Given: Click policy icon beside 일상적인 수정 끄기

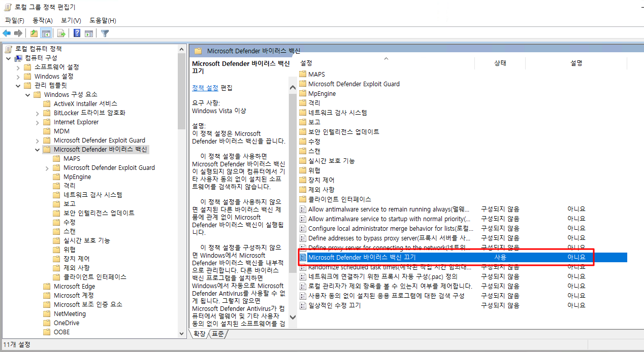Looking at the screenshot, I should (x=303, y=305).
